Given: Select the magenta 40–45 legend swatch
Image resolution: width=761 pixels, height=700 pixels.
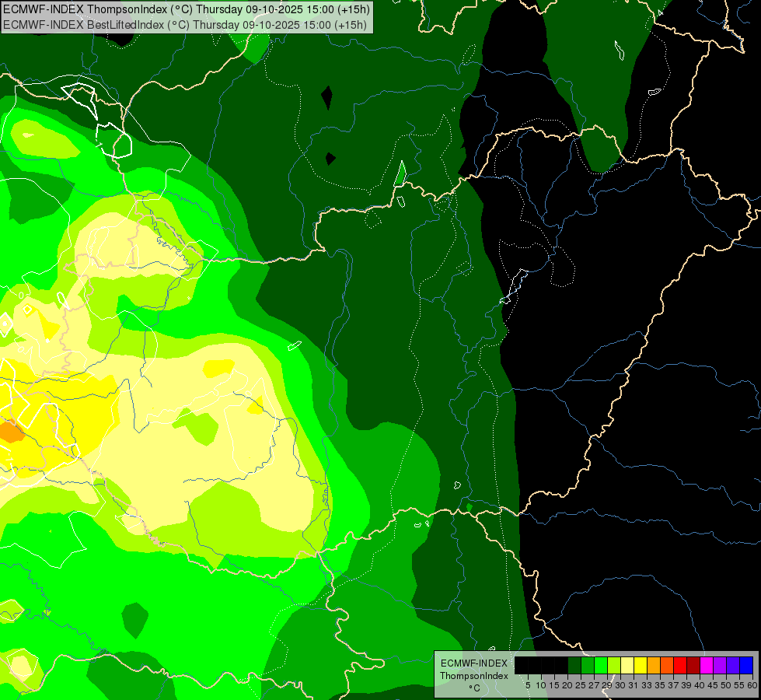Looking at the screenshot, I should 707,665.
